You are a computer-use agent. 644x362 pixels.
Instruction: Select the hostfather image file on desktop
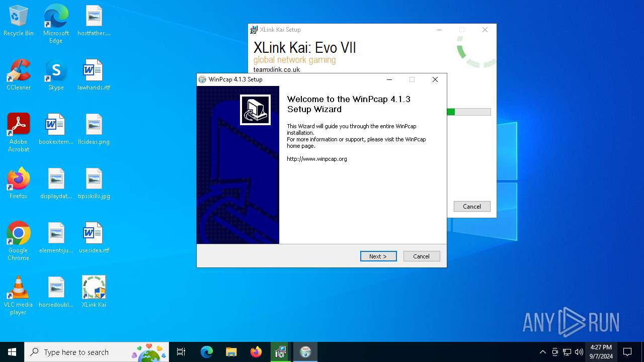coord(94,21)
